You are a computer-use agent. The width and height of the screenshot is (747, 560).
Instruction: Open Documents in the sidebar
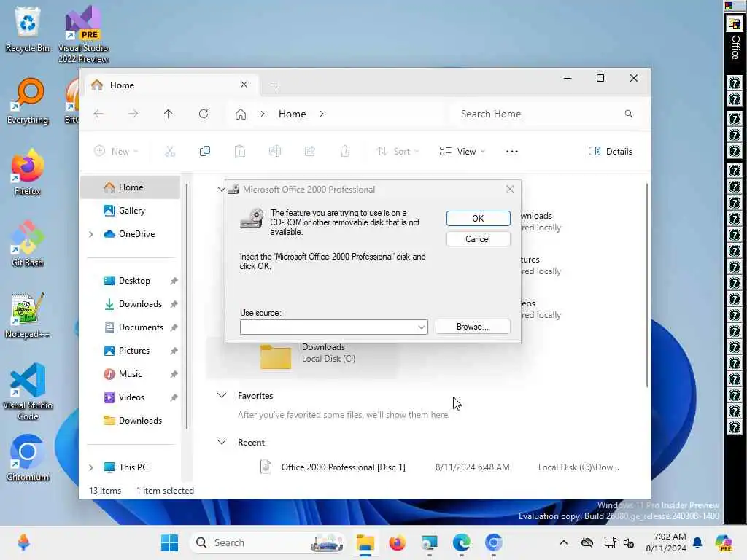click(133, 327)
